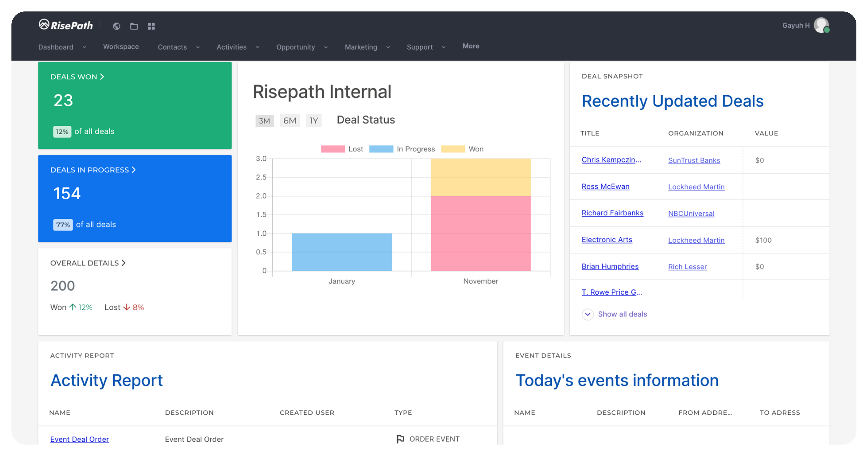Click the 12% of all deals badge
This screenshot has height=456, width=868.
point(62,131)
